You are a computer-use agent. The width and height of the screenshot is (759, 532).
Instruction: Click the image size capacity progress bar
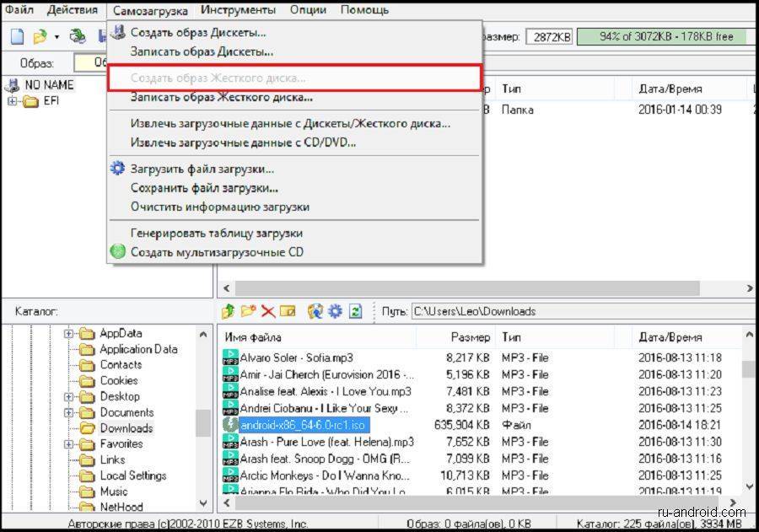[666, 37]
